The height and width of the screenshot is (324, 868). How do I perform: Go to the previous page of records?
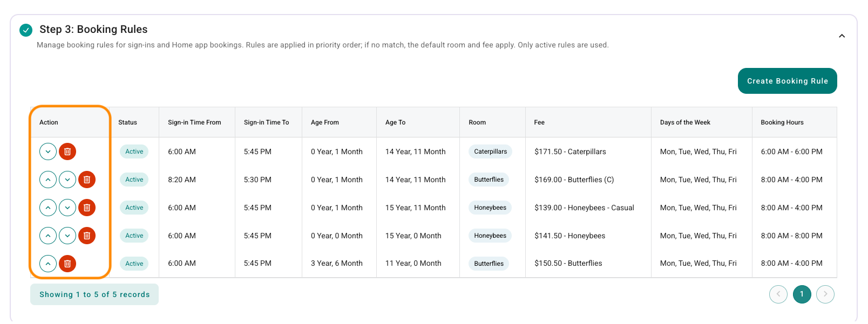click(x=778, y=294)
